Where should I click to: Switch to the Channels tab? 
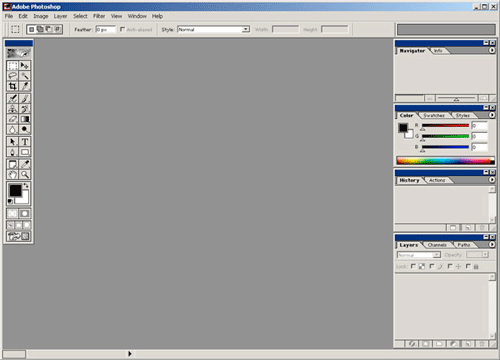click(437, 245)
